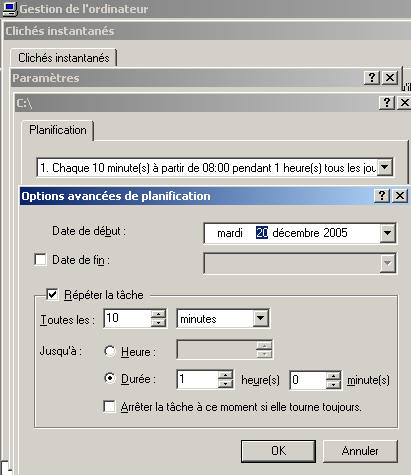The width and height of the screenshot is (411, 475).
Task: Expand the schedule list combo box
Action: pos(384,167)
